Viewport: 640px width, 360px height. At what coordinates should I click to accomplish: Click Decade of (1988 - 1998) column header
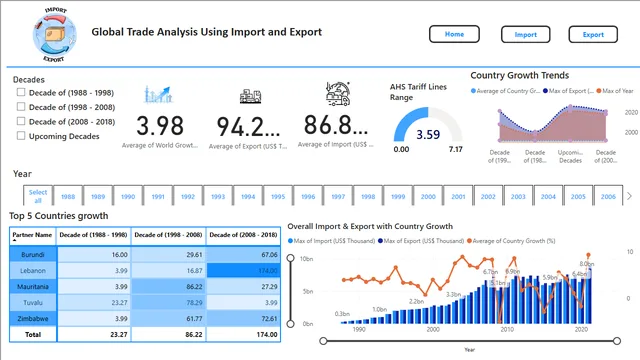click(93, 235)
